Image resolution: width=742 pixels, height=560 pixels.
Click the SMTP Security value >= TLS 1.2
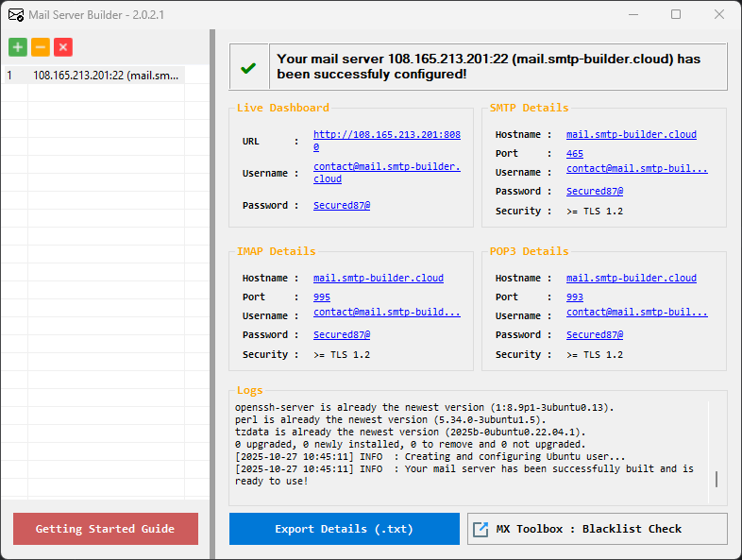point(595,212)
